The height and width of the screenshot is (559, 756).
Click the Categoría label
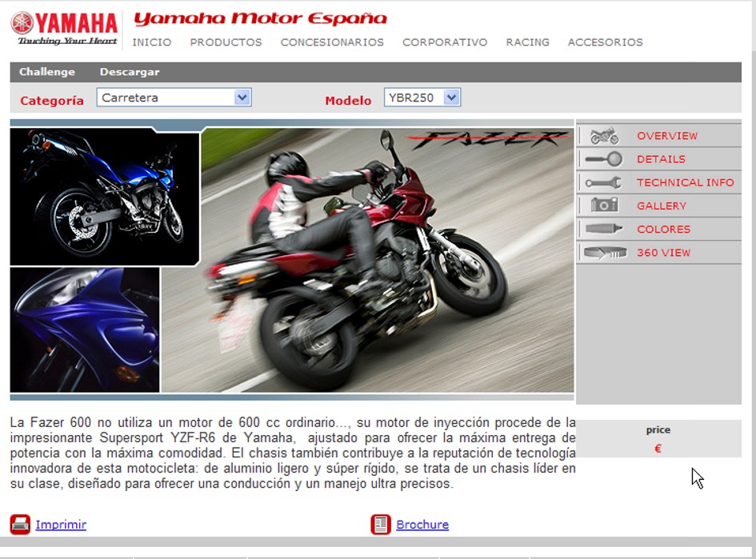tap(52, 101)
